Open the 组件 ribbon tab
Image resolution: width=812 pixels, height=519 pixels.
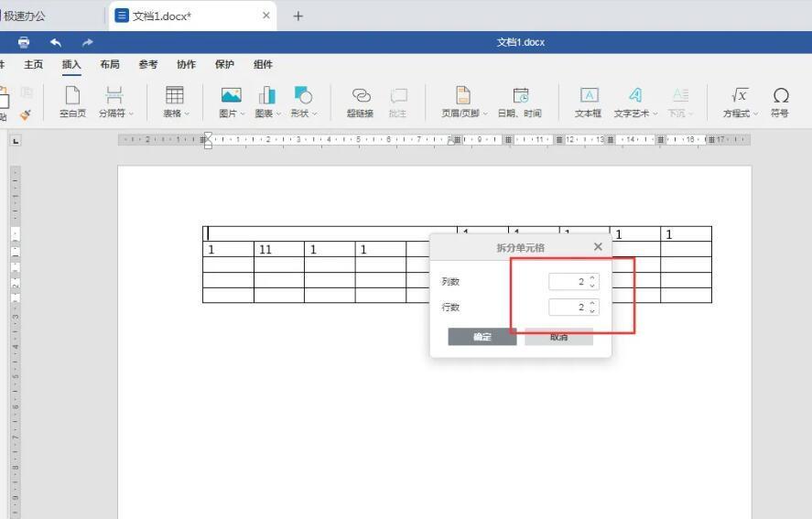pos(263,64)
